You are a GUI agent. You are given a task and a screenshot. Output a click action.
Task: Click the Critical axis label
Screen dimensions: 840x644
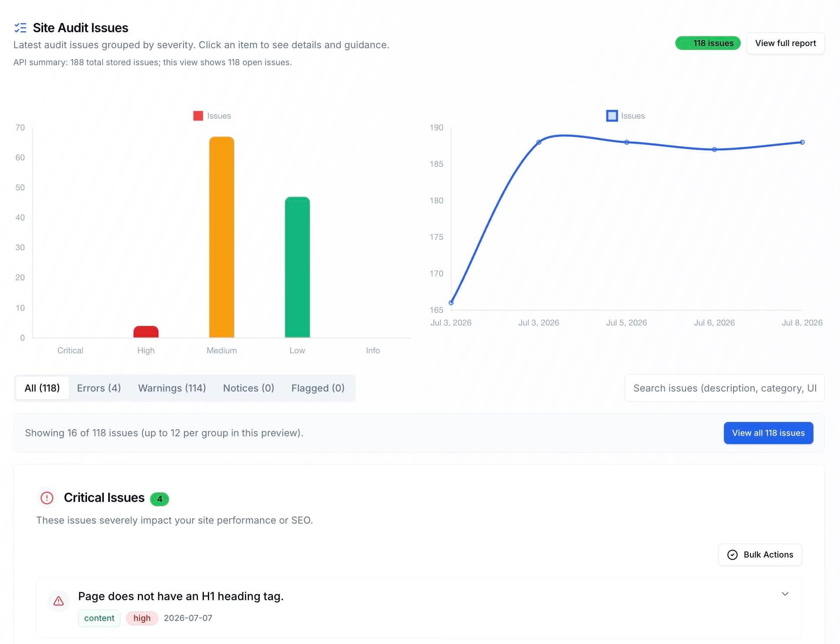point(70,351)
